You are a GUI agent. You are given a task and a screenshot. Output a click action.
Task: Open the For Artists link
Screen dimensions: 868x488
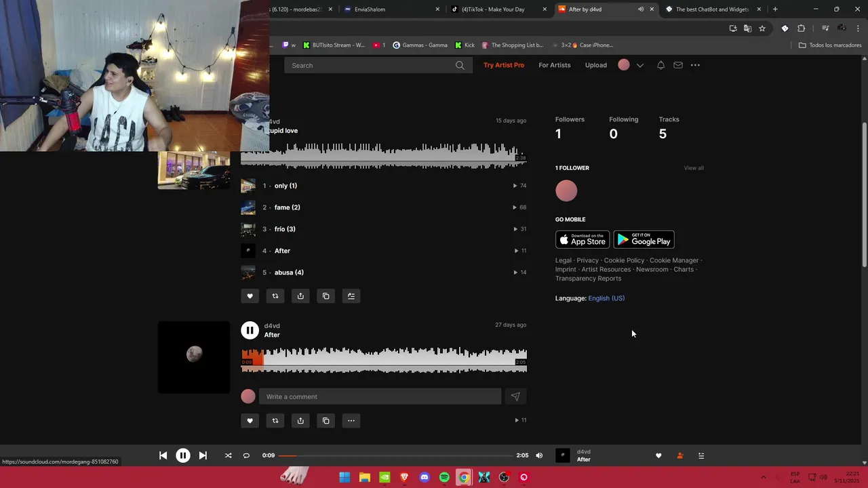tap(555, 65)
